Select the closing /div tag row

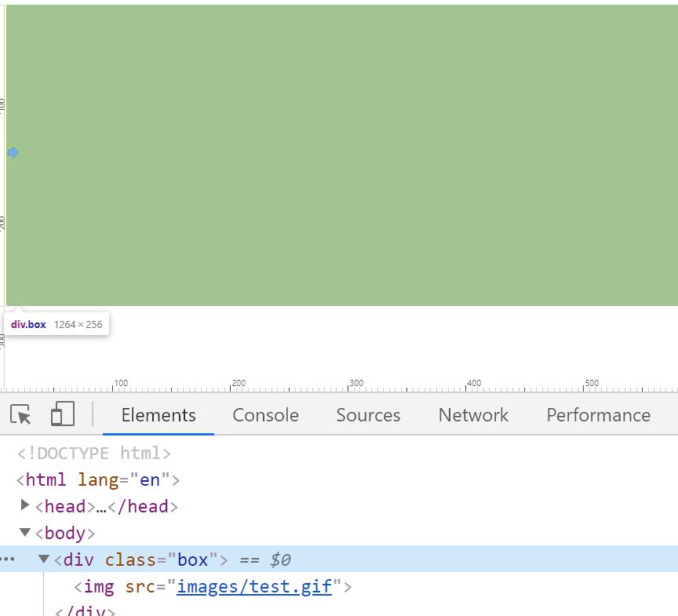85,611
